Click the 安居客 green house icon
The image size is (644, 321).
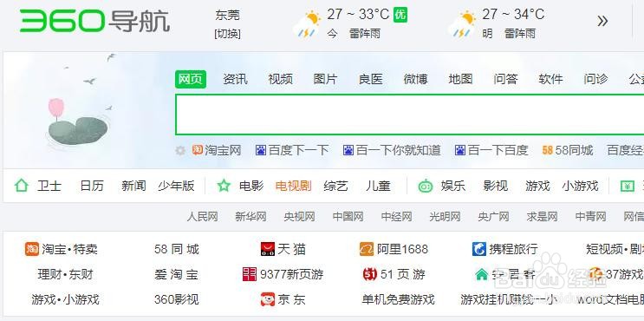(481, 274)
